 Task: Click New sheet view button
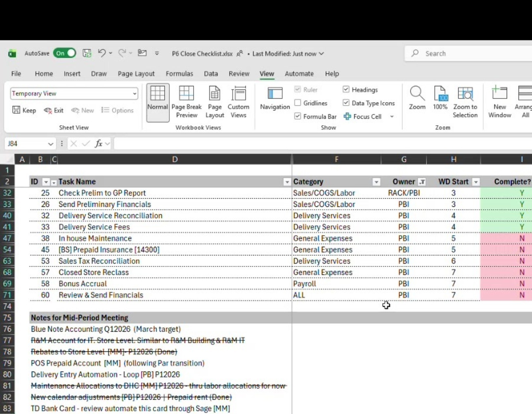82,110
